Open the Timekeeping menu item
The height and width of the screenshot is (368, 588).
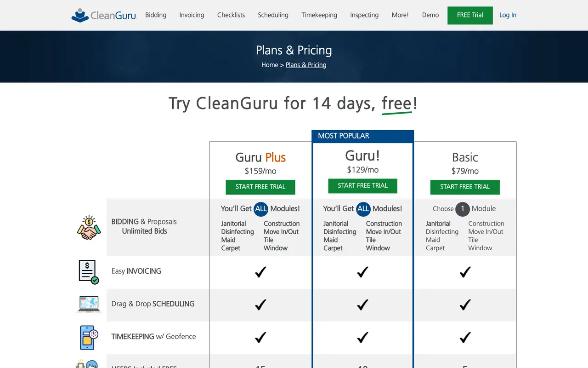tap(319, 15)
